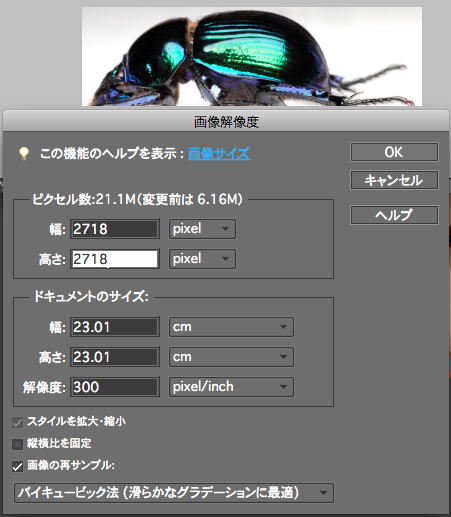Click the ピクセル数:21.1M group label

pos(137,199)
